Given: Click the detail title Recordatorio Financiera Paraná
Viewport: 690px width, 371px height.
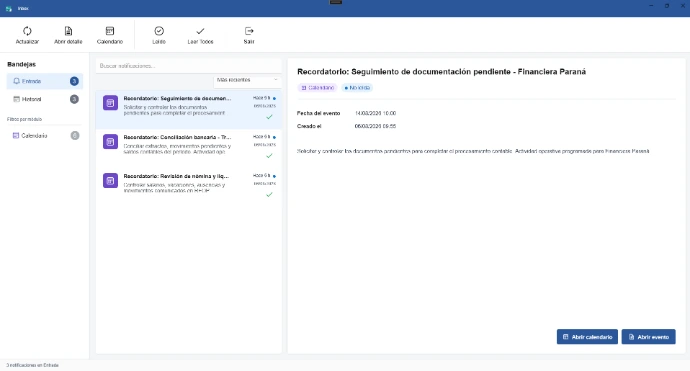Looking at the screenshot, I should [441, 72].
